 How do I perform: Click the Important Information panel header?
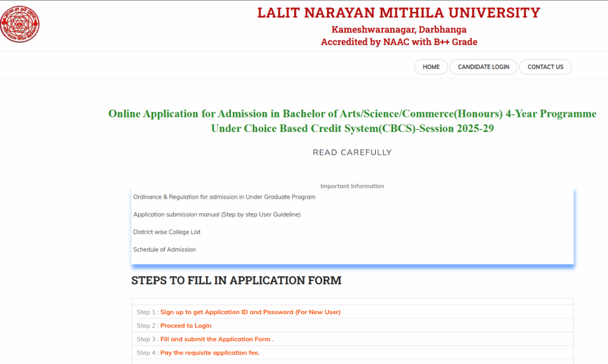[351, 186]
